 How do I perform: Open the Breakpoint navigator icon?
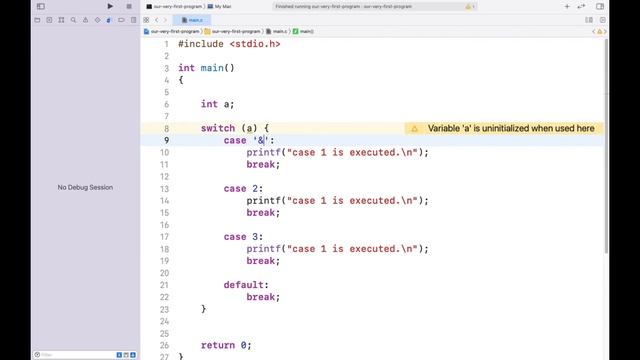pyautogui.click(x=121, y=20)
